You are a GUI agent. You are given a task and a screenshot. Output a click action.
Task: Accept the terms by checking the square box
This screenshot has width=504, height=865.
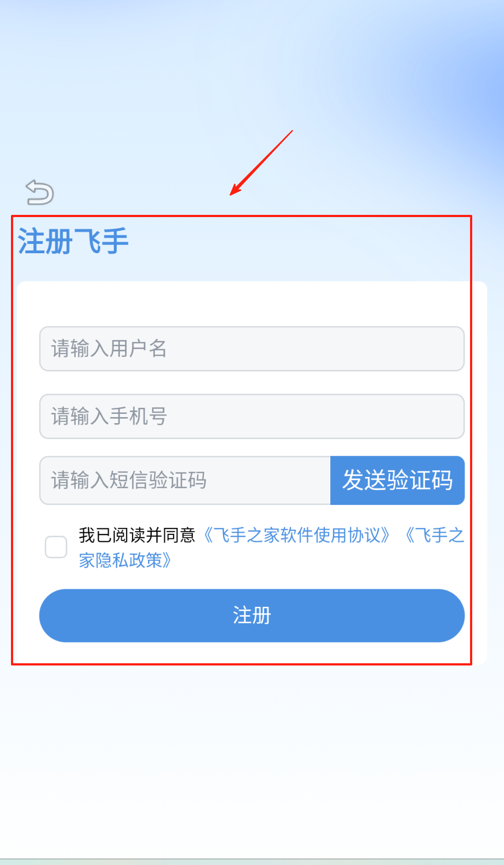56,547
